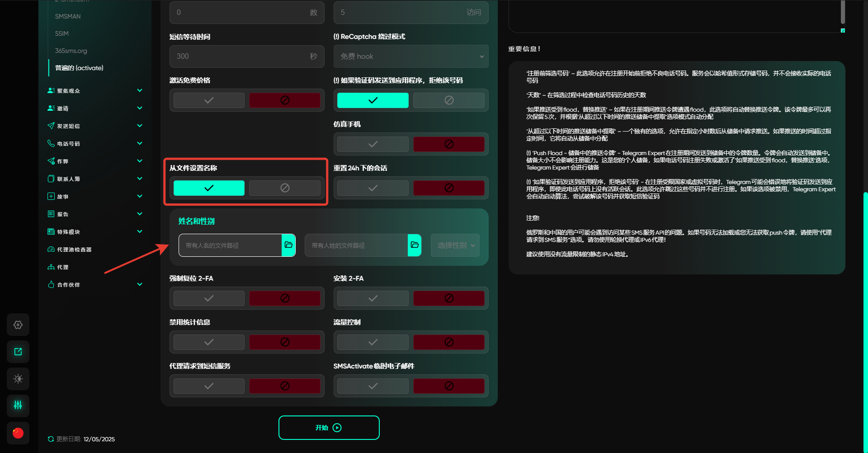Expand the 发送短信 sidebar section

click(x=95, y=126)
